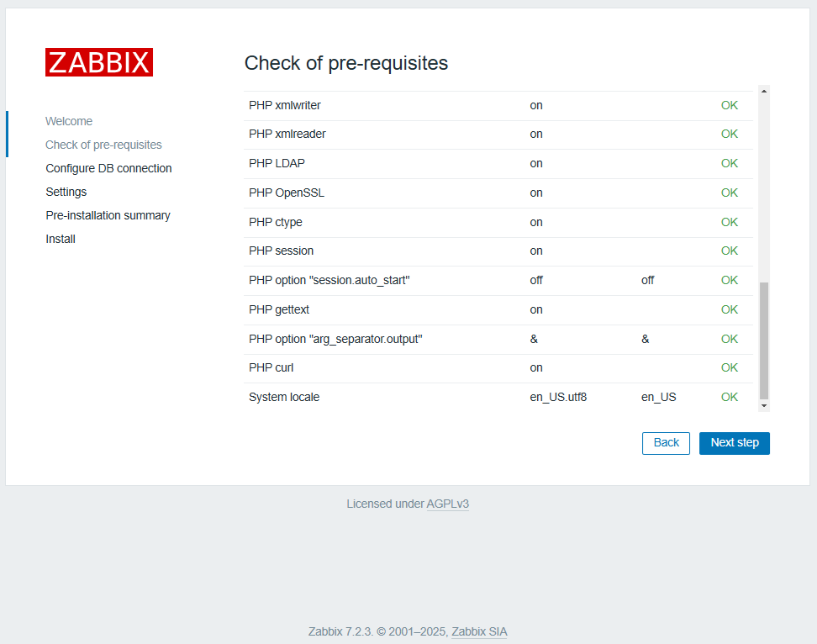Click OK status for PHP session
Image resolution: width=817 pixels, height=644 pixels.
pos(729,251)
